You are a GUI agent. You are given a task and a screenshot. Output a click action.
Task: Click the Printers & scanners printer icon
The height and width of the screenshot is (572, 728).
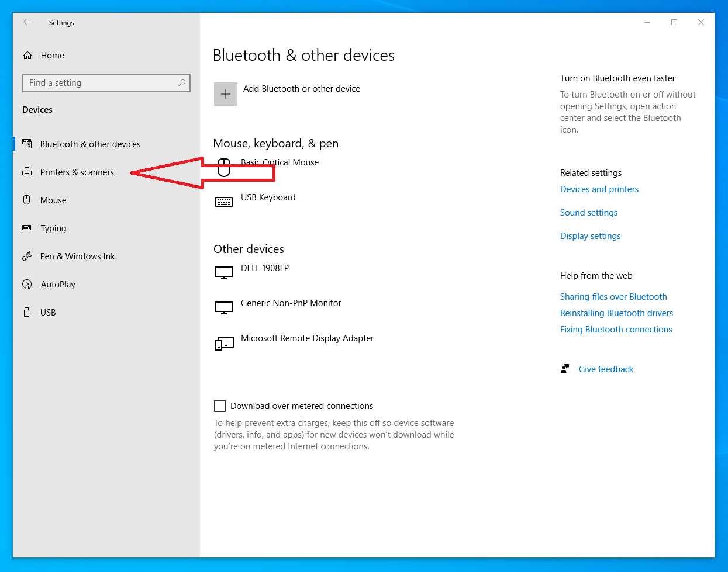tap(27, 172)
